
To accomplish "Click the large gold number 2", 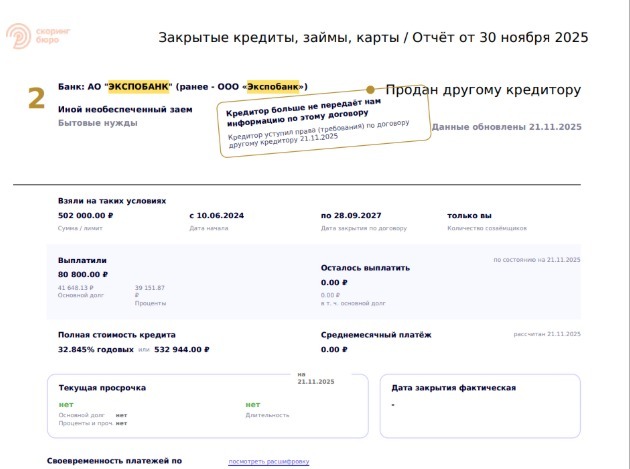I will coord(36,98).
